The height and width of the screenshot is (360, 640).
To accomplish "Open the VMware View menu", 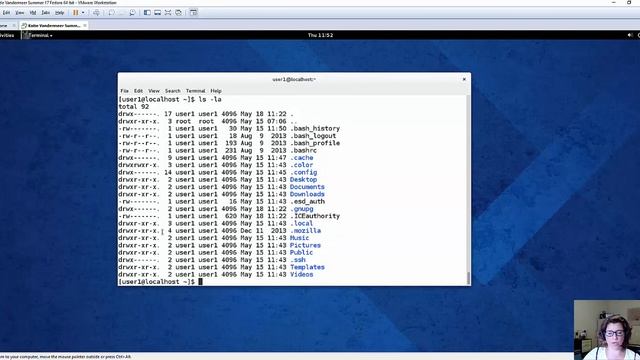I will pos(20,13).
